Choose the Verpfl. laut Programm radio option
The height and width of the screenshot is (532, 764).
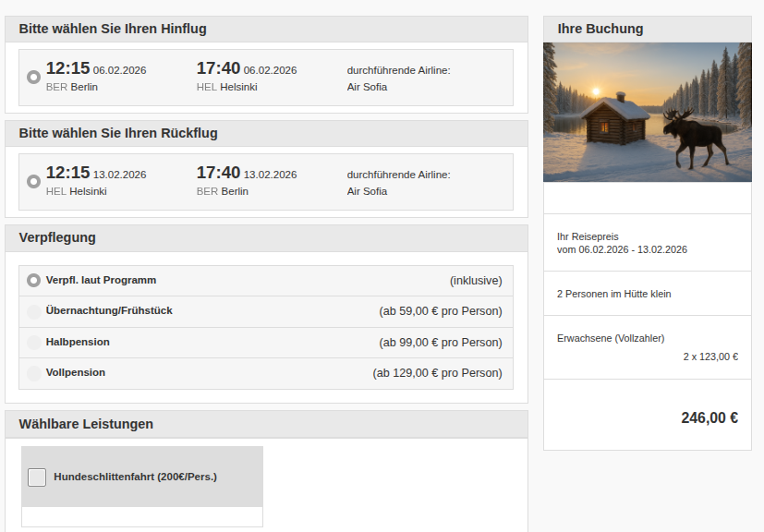[34, 281]
